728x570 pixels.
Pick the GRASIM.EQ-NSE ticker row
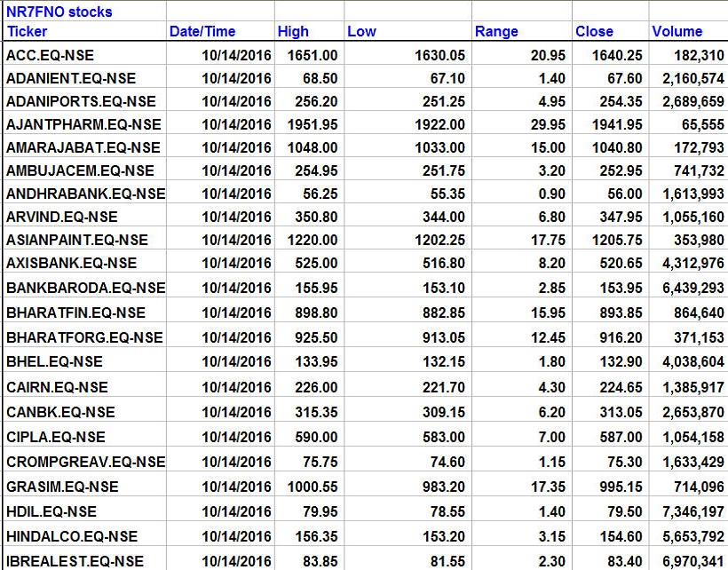[x=62, y=487]
